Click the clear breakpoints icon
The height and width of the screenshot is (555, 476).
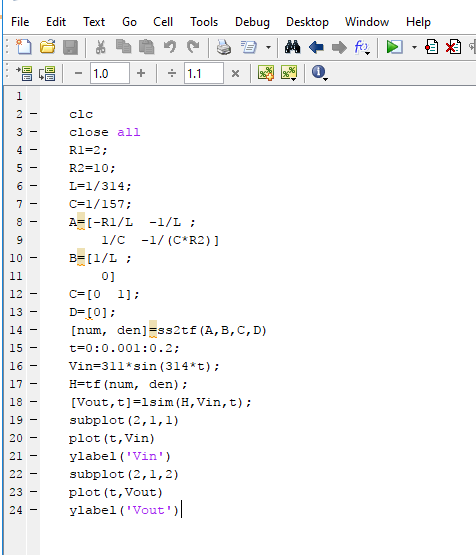[453, 47]
